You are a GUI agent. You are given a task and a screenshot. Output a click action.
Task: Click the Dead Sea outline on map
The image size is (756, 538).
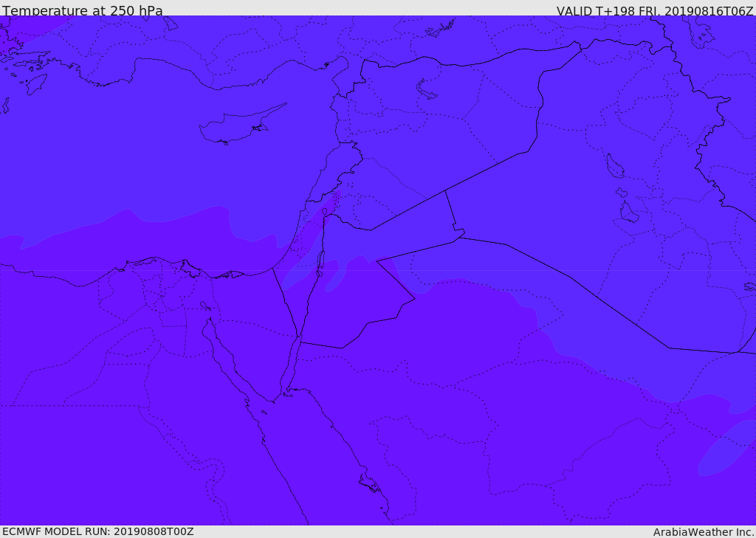pos(320,263)
